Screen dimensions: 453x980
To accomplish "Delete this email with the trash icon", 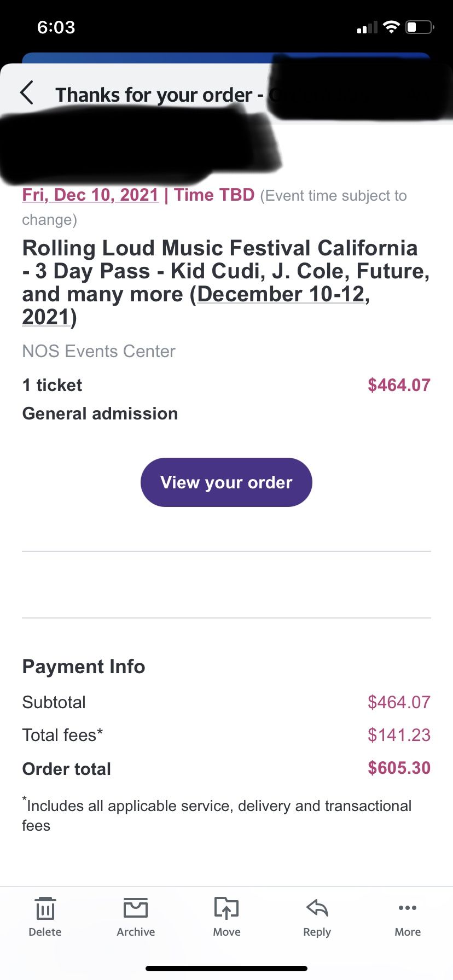I will pyautogui.click(x=45, y=917).
